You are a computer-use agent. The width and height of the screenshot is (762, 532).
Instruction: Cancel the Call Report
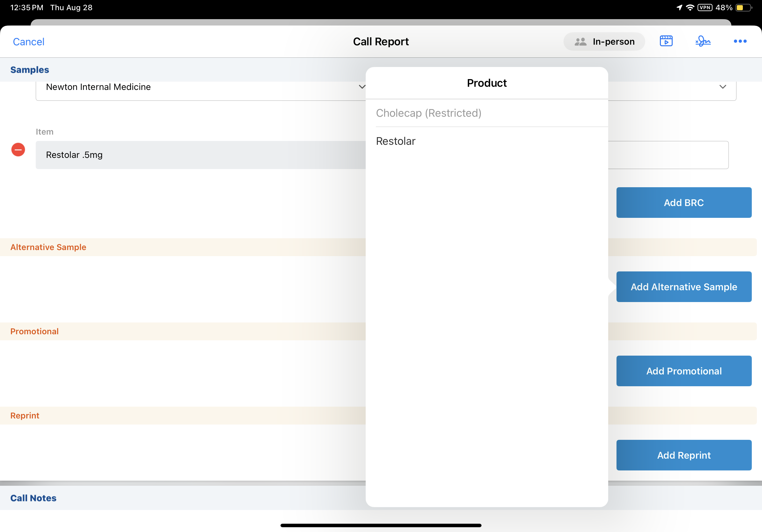click(28, 42)
